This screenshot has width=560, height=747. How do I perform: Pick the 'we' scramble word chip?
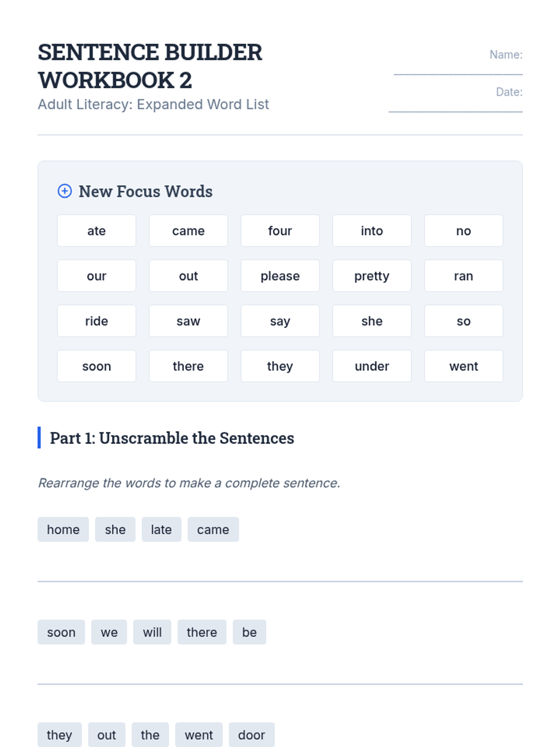(109, 632)
